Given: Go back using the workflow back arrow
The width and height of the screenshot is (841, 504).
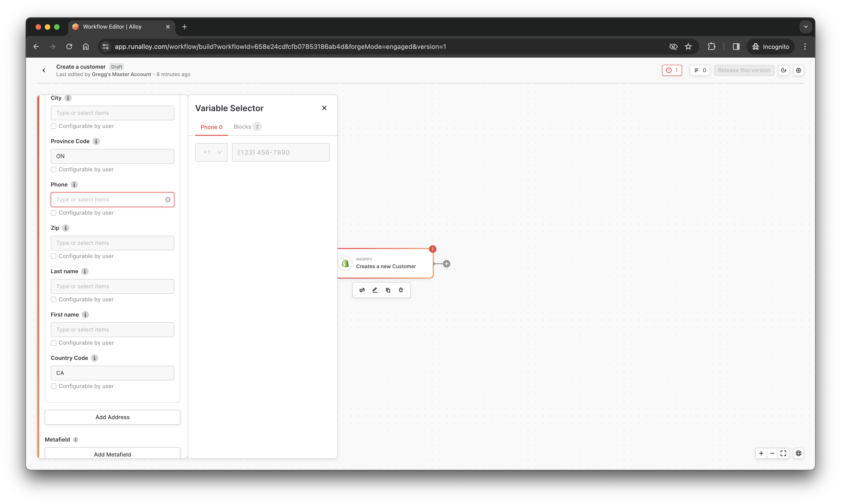Looking at the screenshot, I should [x=44, y=70].
